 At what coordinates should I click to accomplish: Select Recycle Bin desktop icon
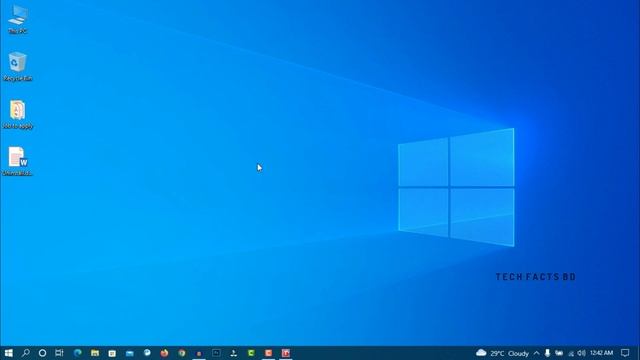(x=18, y=67)
